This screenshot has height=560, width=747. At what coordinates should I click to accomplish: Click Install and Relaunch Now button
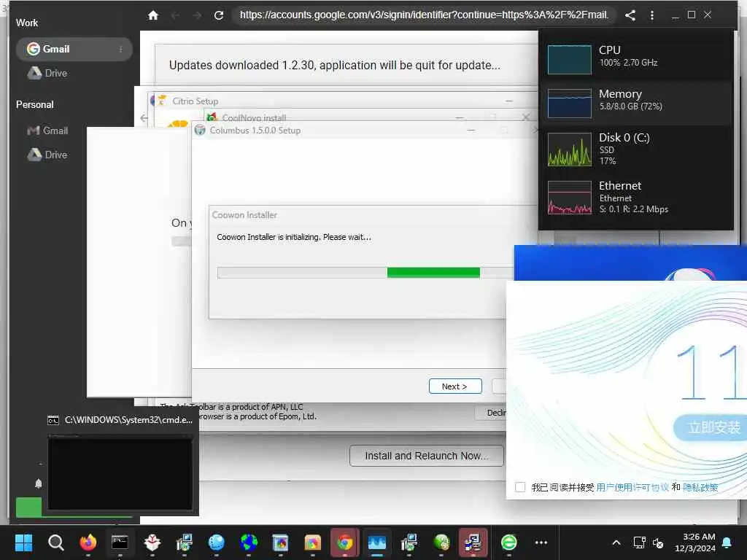426,456
